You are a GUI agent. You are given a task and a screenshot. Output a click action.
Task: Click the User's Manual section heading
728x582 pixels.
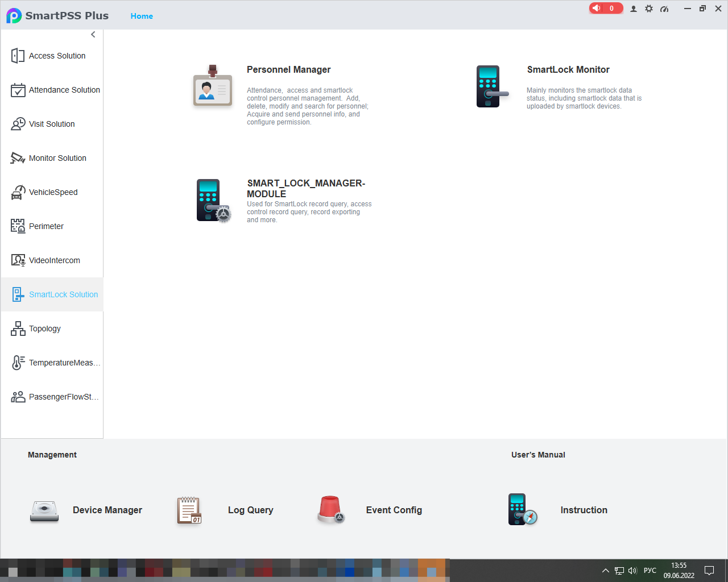pyautogui.click(x=538, y=455)
